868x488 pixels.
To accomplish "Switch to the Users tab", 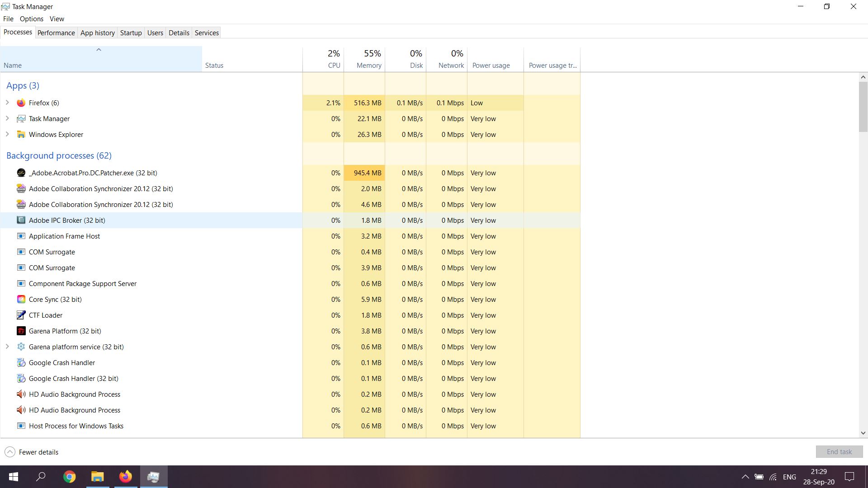I will [x=155, y=33].
